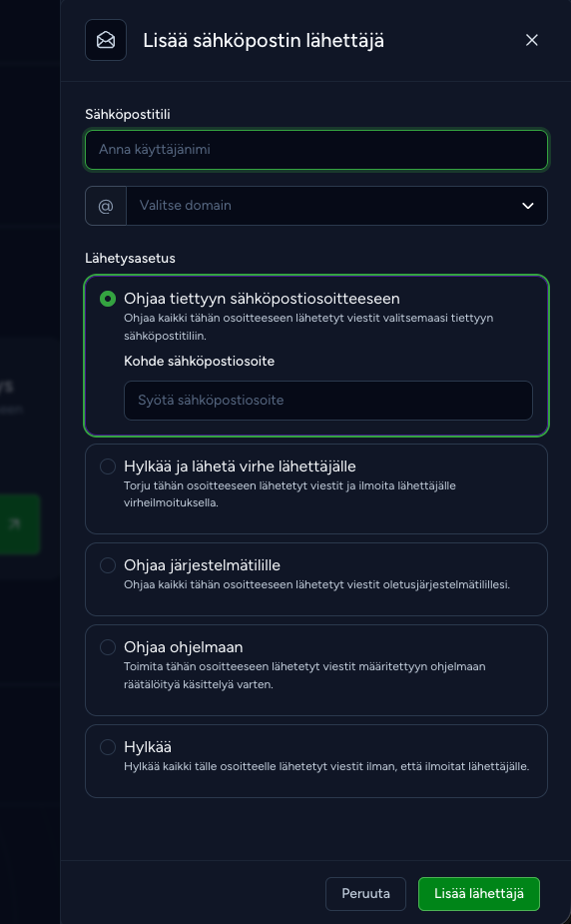
Task: Select the Hylkää radio button
Action: pyautogui.click(x=108, y=747)
